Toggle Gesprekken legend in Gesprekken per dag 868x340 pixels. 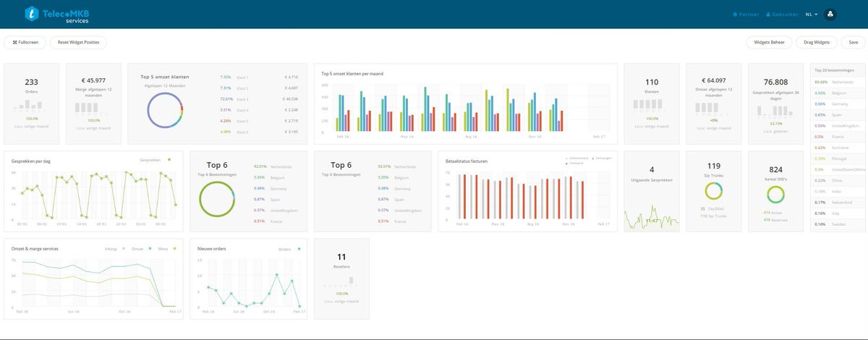click(156, 159)
